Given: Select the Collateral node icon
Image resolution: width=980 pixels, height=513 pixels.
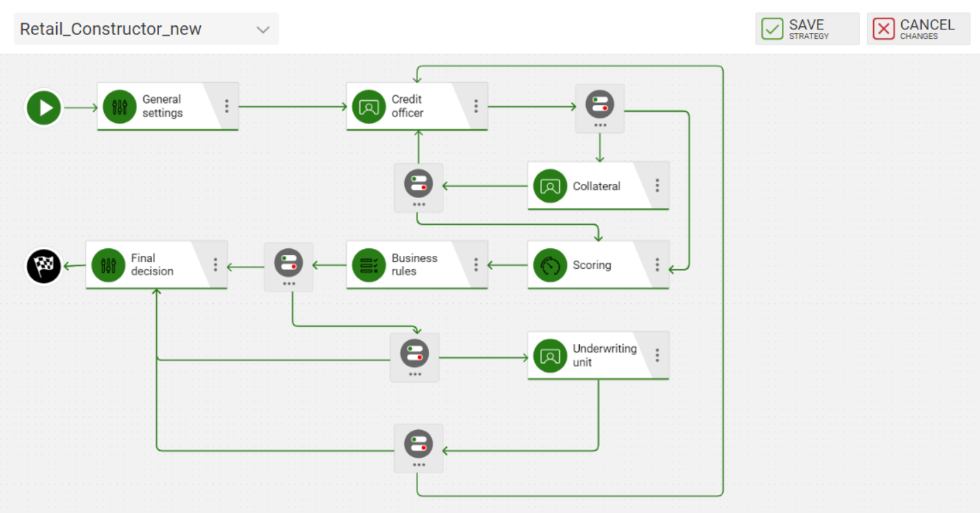Looking at the screenshot, I should pyautogui.click(x=550, y=186).
